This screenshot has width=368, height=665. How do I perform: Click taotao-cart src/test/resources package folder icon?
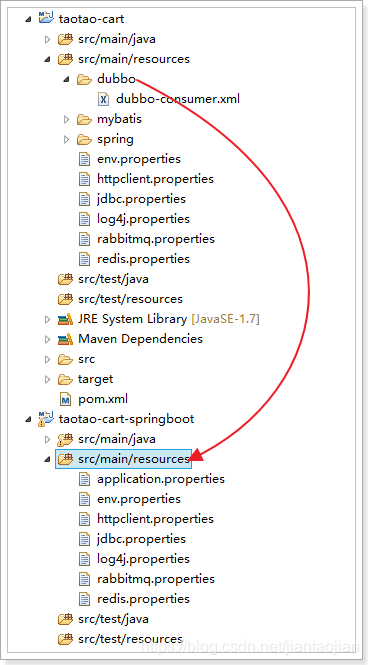click(x=66, y=299)
